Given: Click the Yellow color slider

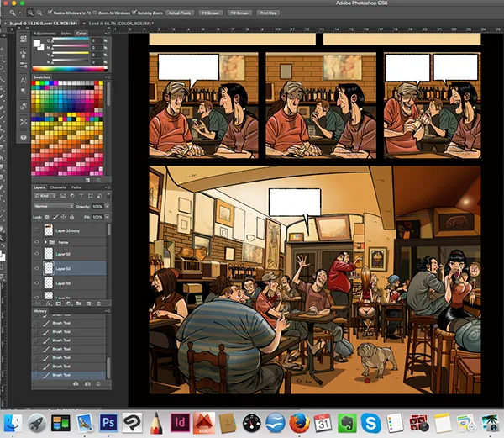Looking at the screenshot, I should (71, 53).
